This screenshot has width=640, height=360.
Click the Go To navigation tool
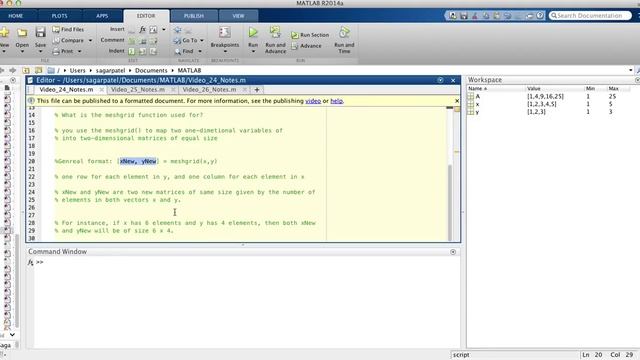coord(186,40)
